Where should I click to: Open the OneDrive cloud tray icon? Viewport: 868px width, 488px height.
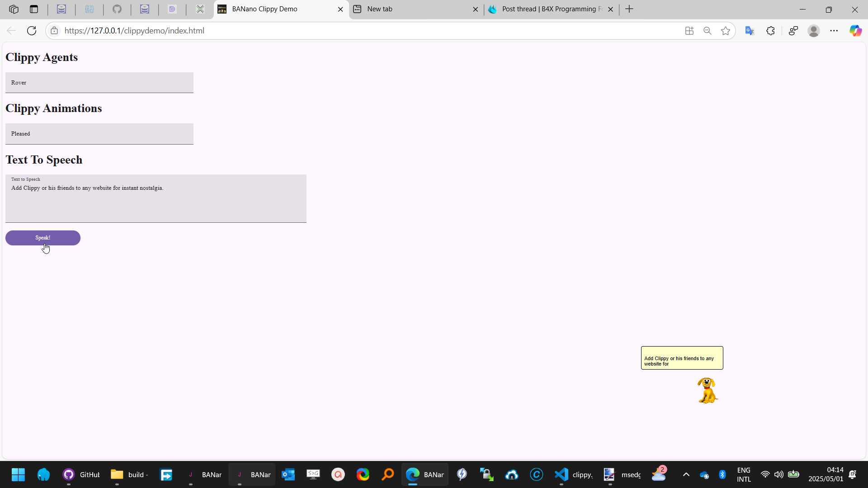tap(704, 474)
